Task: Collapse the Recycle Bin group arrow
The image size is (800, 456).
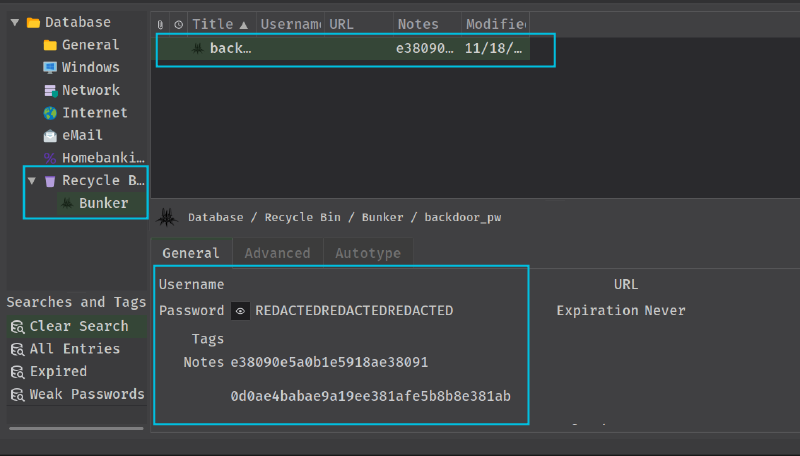Action: pos(32,181)
